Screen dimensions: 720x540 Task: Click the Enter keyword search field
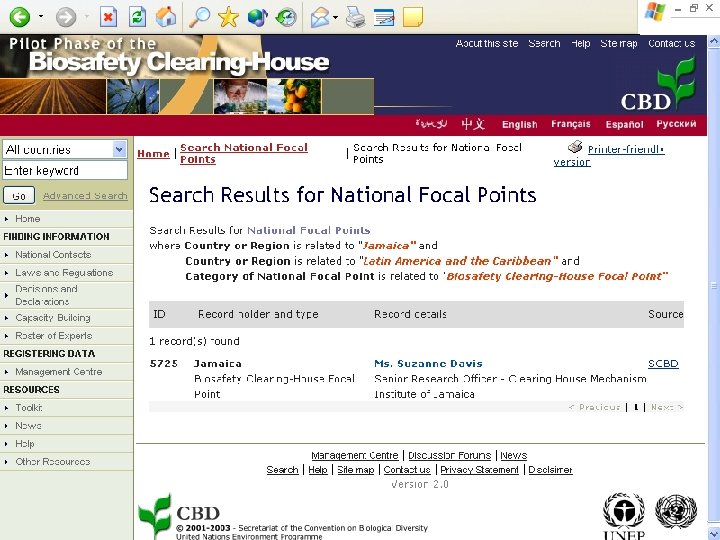65,171
